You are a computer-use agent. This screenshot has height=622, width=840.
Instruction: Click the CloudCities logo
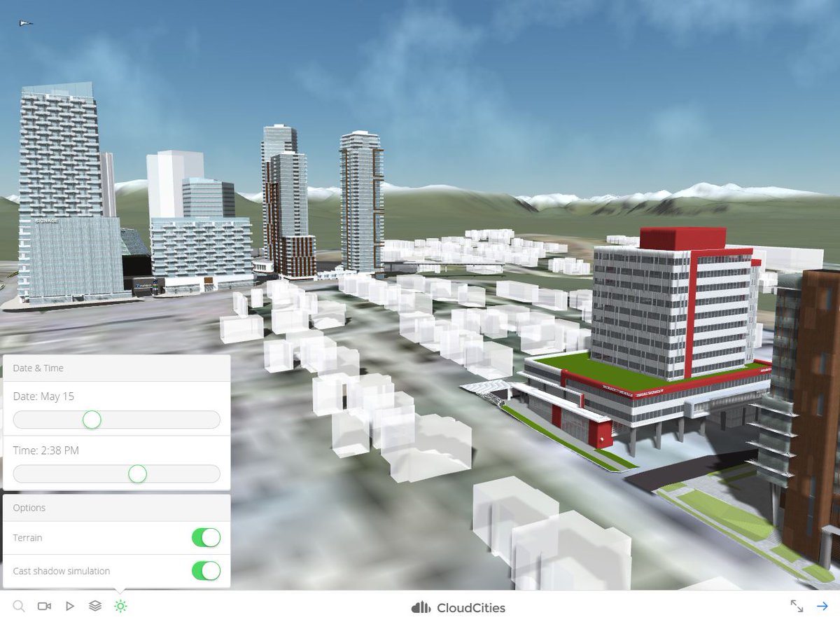[458, 607]
